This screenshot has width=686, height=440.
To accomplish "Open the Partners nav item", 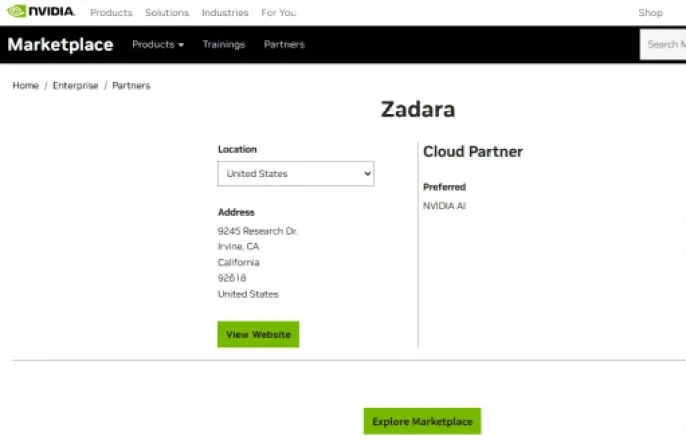I will tap(284, 44).
